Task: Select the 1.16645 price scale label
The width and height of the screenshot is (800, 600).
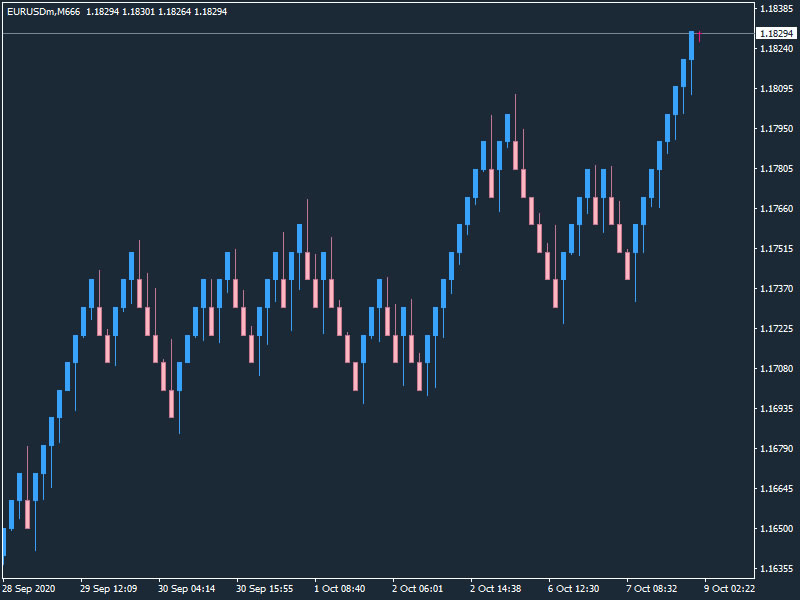Action: 776,489
